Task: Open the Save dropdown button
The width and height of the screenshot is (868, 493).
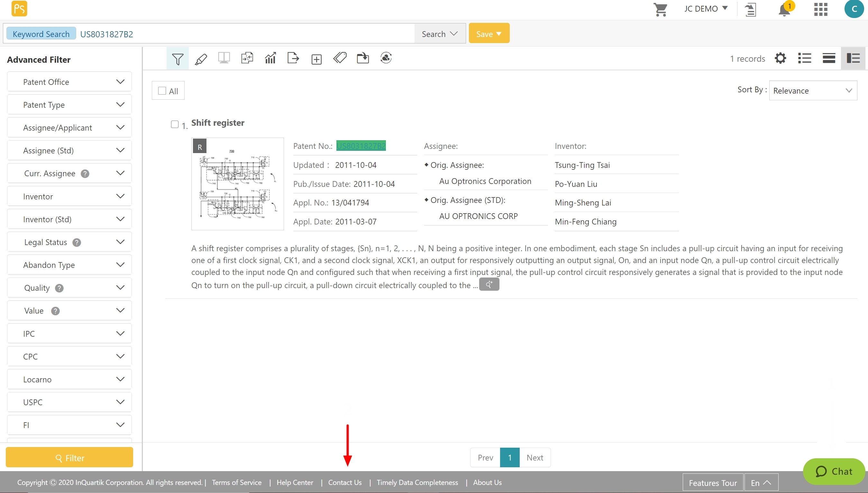Action: pos(489,33)
